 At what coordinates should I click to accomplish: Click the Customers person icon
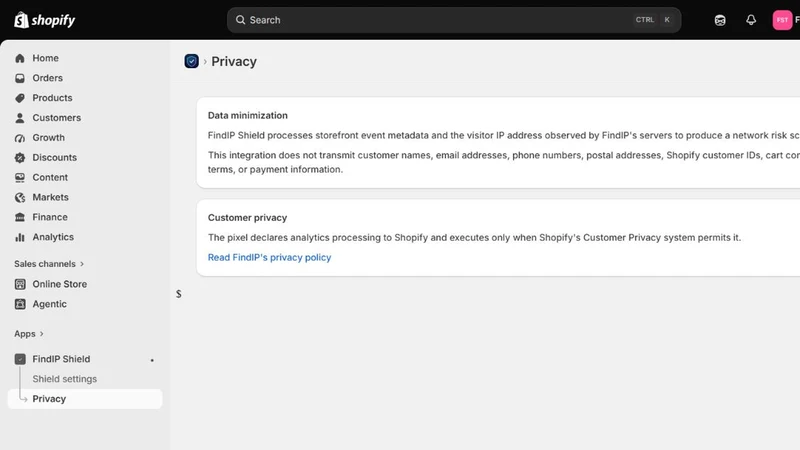coord(20,118)
